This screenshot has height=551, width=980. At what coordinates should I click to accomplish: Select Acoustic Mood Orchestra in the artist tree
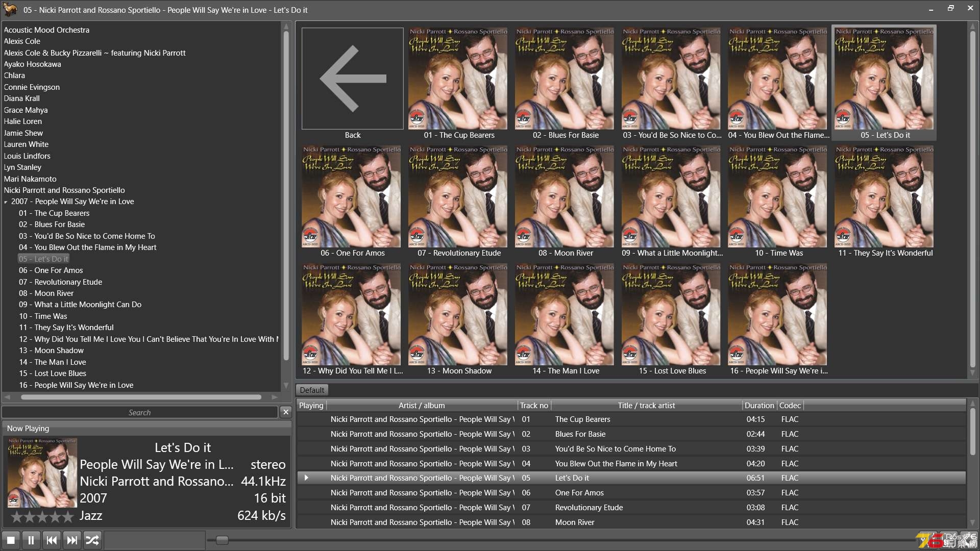pos(46,30)
